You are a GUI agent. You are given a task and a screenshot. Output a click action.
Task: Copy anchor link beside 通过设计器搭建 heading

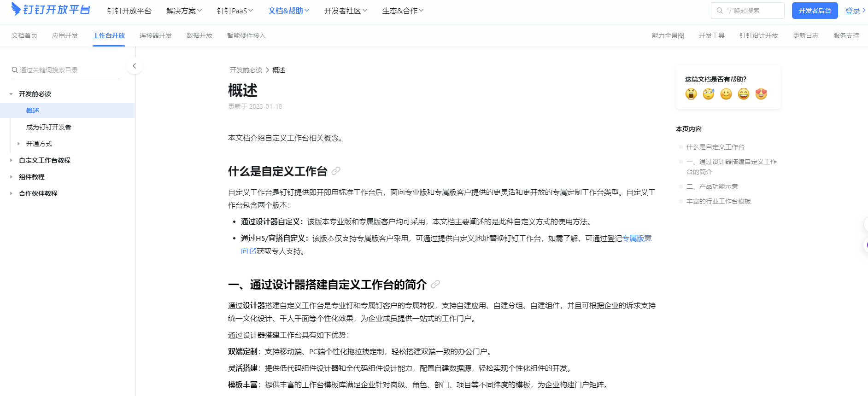(x=435, y=285)
